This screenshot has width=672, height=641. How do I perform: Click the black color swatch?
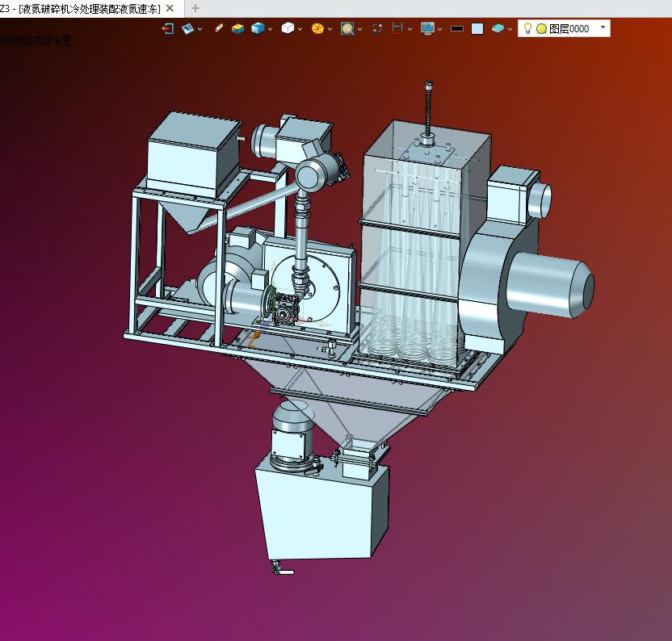pyautogui.click(x=457, y=29)
